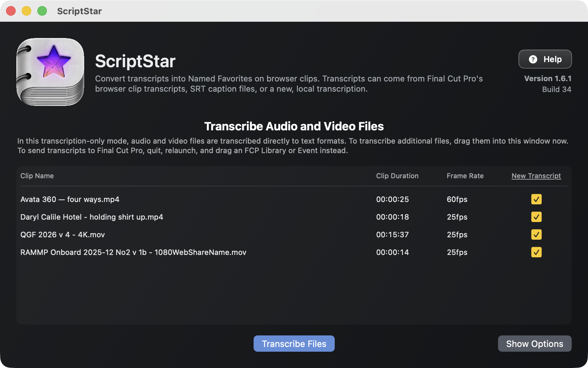Screen dimensions: 588x368
Task: Click the 00:15:37 duration cell
Action: (x=392, y=235)
